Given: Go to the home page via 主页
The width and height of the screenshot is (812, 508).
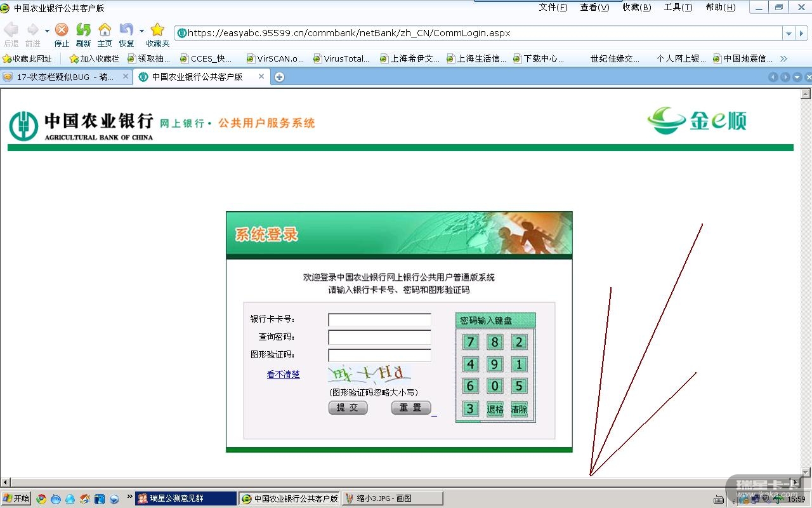Looking at the screenshot, I should click(x=105, y=34).
